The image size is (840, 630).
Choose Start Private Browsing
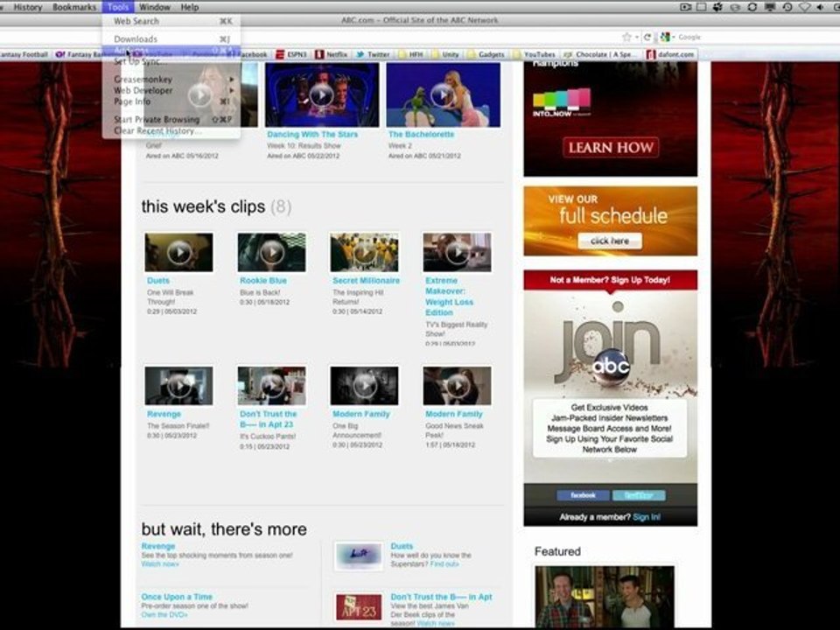[171, 120]
